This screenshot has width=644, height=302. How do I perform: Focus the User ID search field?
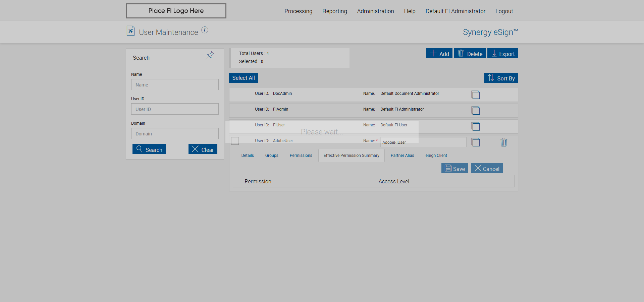coord(175,109)
